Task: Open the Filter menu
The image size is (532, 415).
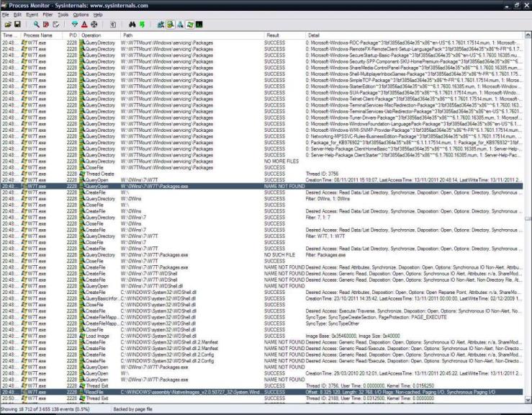Action: click(48, 14)
